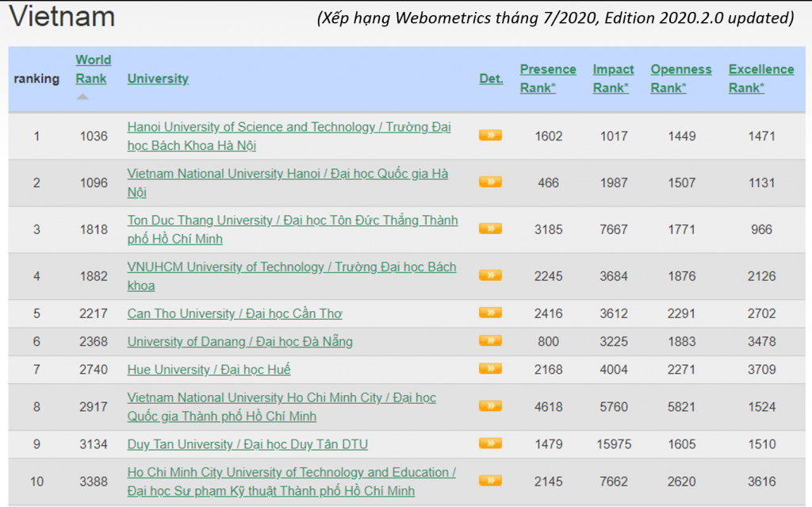Viewport: 812px width, 507px height.
Task: Select world rank value 2917
Action: pyautogui.click(x=94, y=407)
